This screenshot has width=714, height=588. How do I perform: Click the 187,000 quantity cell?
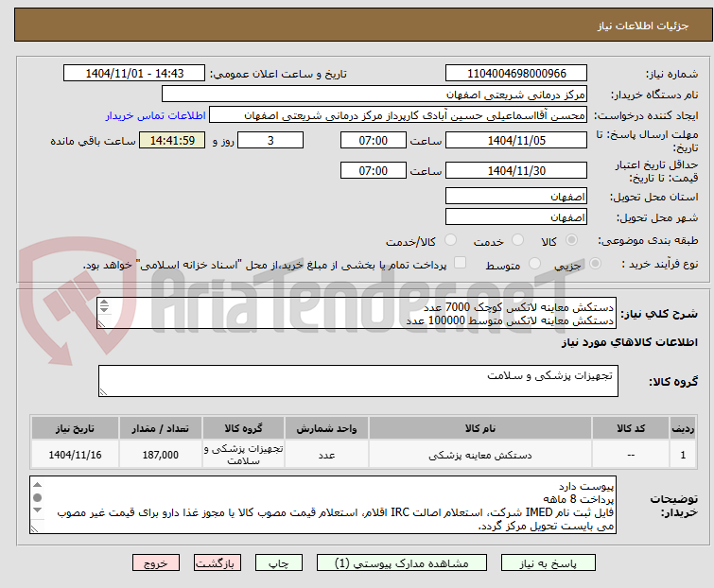click(160, 455)
